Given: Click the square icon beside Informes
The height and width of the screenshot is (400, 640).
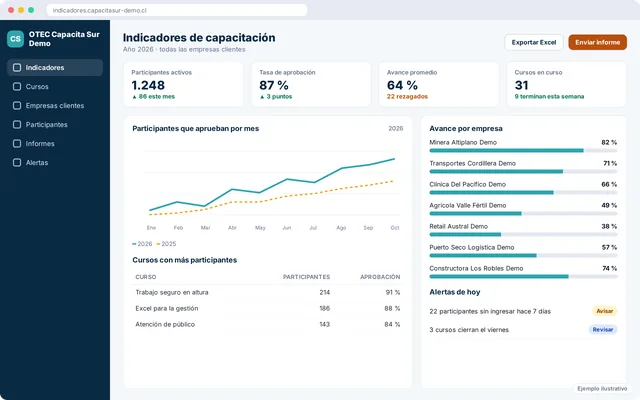Looking at the screenshot, I should pyautogui.click(x=17, y=143).
